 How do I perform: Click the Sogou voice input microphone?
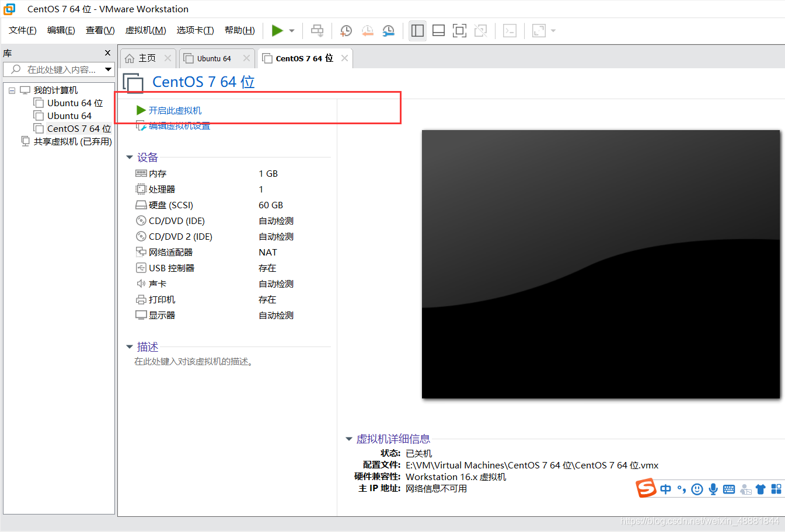(x=713, y=489)
